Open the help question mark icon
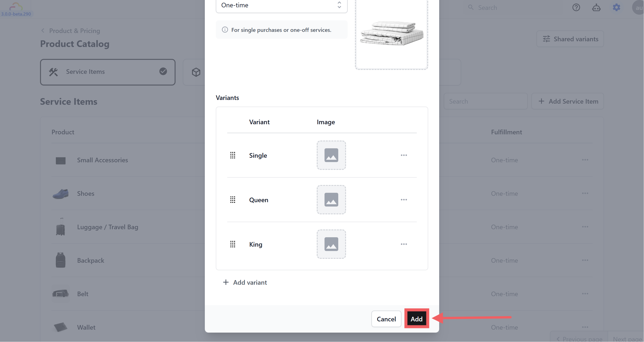This screenshot has width=644, height=342. (576, 8)
